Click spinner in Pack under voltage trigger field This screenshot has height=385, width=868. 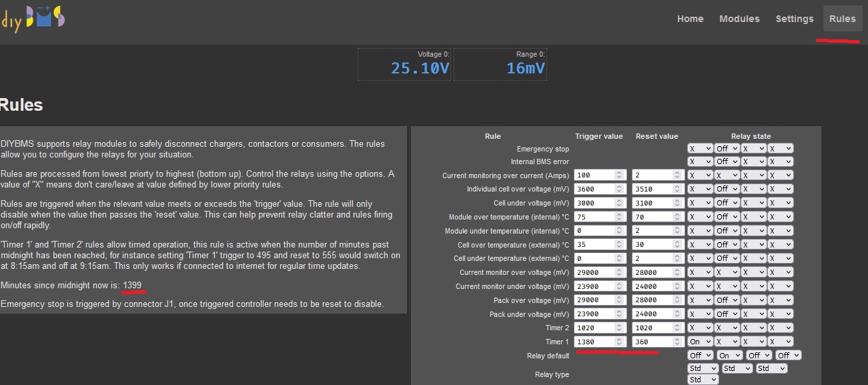(620, 314)
